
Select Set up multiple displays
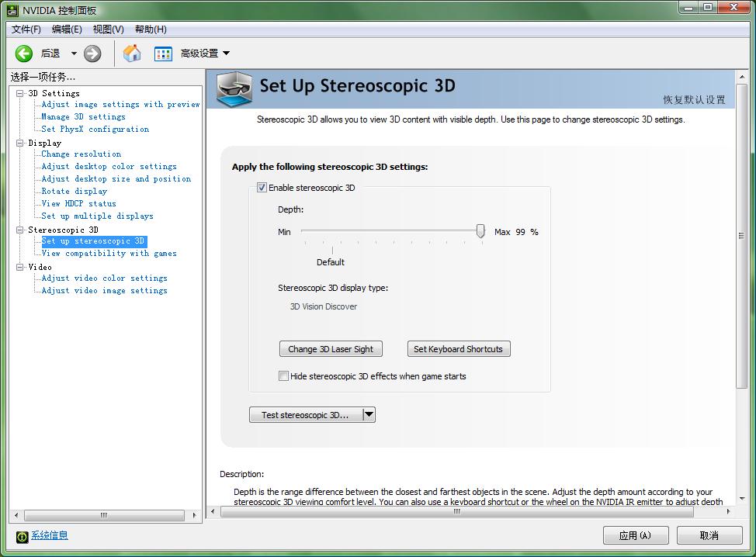point(97,216)
